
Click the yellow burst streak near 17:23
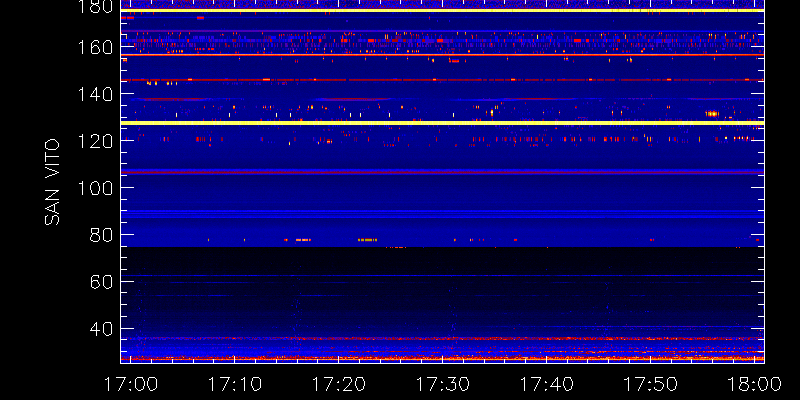[367, 240]
